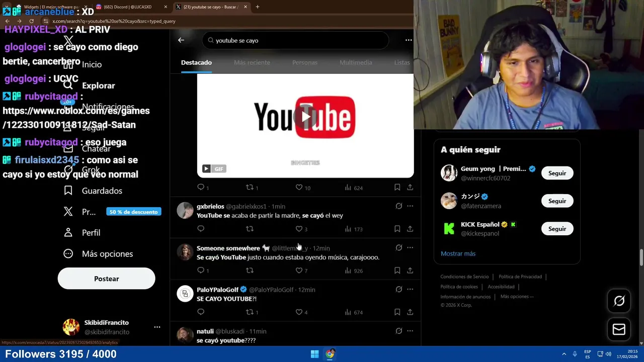This screenshot has height=362, width=644.
Task: Expand Más opciones in the footer
Action: point(517,297)
